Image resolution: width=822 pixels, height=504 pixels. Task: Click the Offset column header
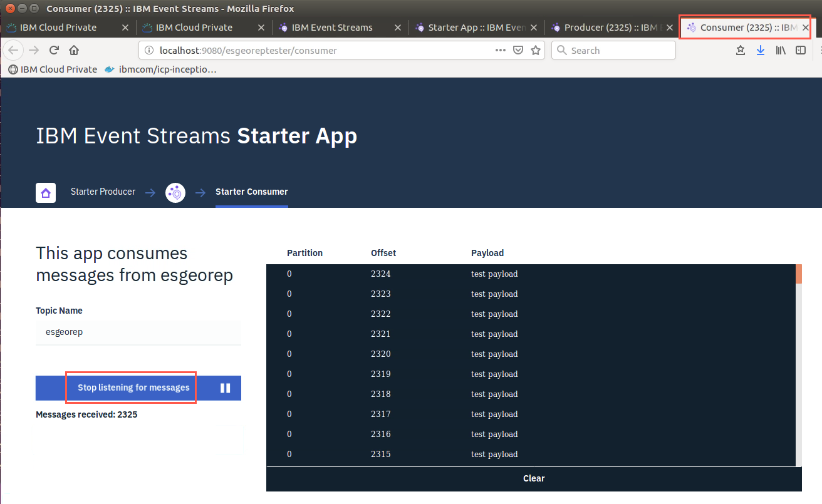pos(383,253)
